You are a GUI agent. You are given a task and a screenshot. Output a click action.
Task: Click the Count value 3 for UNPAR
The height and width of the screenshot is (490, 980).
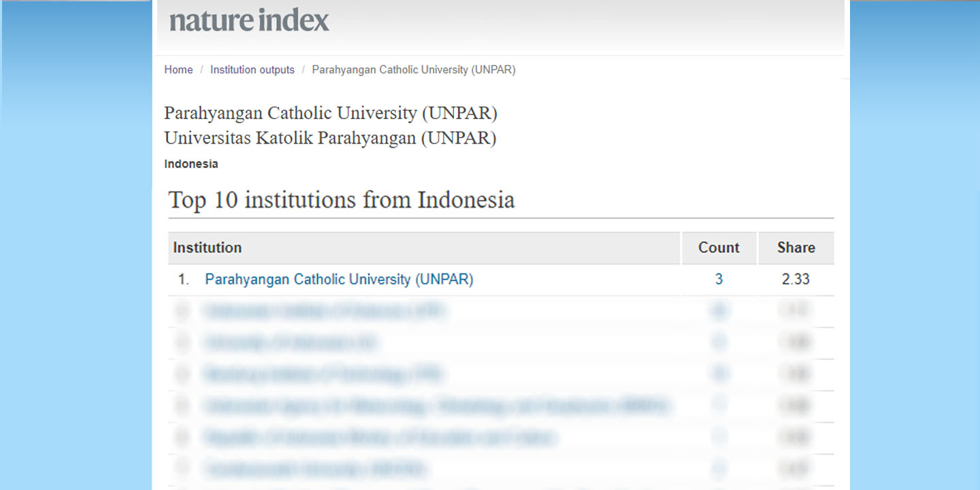(x=719, y=279)
